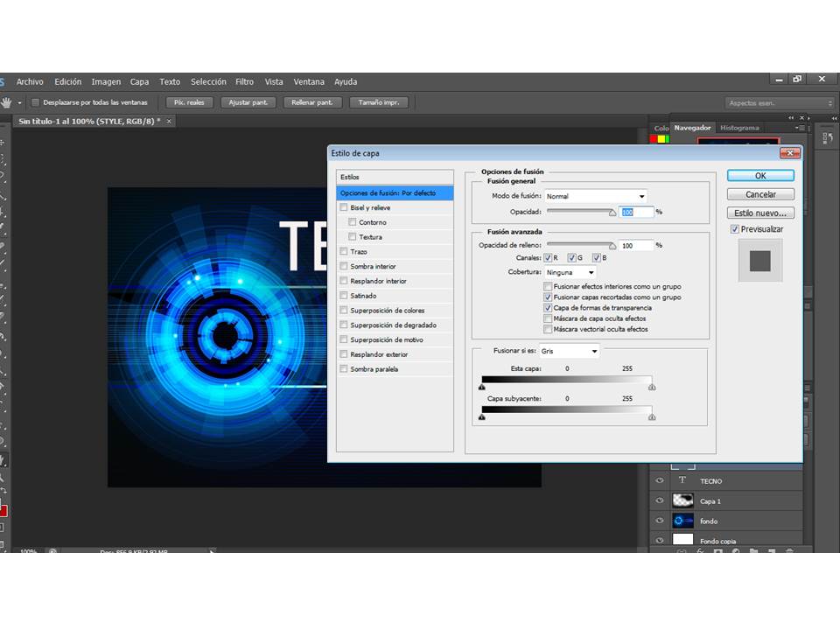Select the Capa 1 layer thumbnail
The image size is (840, 630).
(682, 500)
